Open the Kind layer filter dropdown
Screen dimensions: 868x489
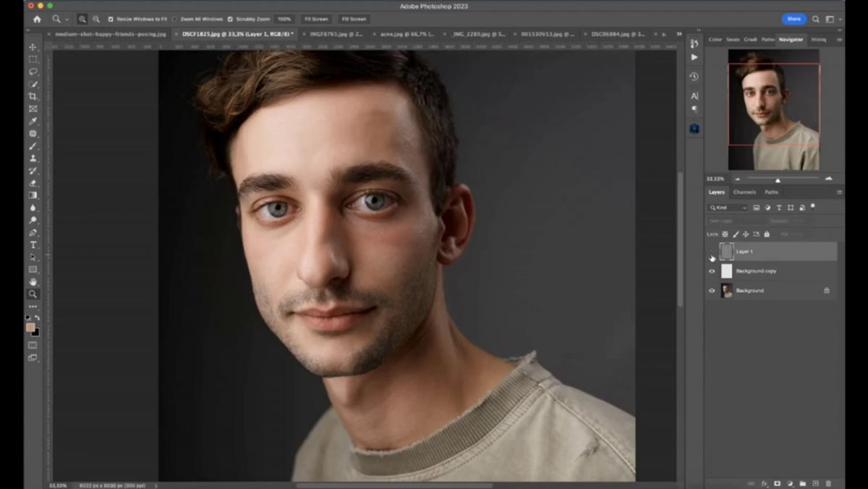[728, 208]
